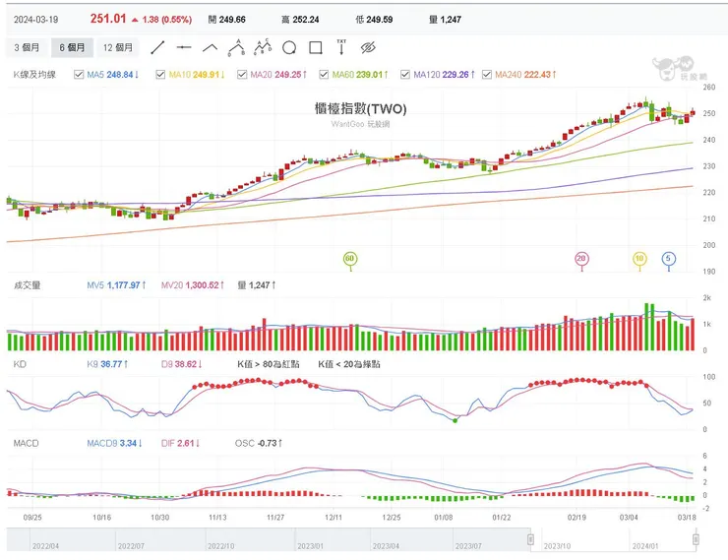Image resolution: width=728 pixels, height=560 pixels.
Task: Uncheck the MA120 moving average checkbox
Action: 405,74
